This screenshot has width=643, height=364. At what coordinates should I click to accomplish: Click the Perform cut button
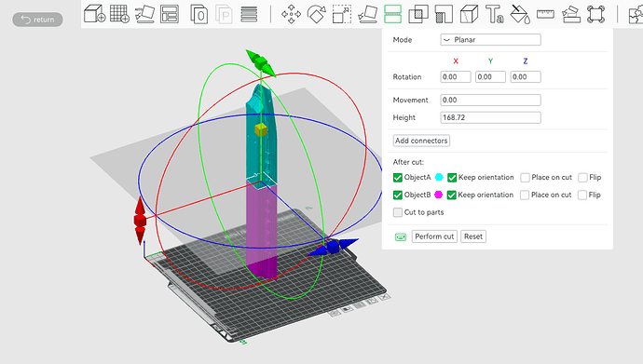[x=434, y=236]
